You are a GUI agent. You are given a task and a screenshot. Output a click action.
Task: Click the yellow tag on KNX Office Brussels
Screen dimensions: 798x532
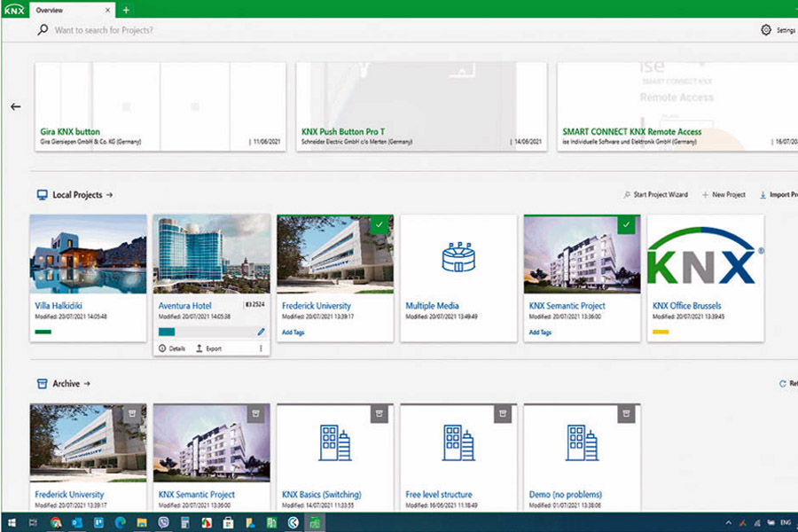point(661,332)
